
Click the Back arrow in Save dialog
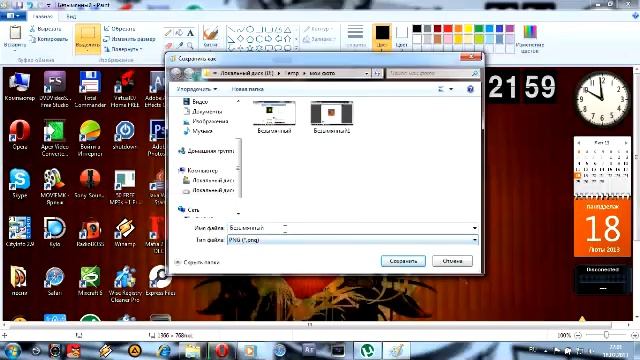(x=176, y=73)
